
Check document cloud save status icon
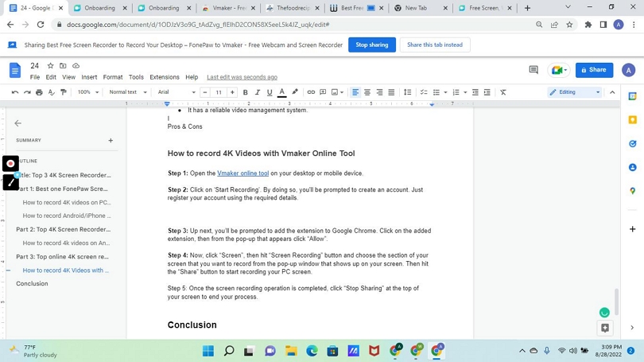(76, 66)
